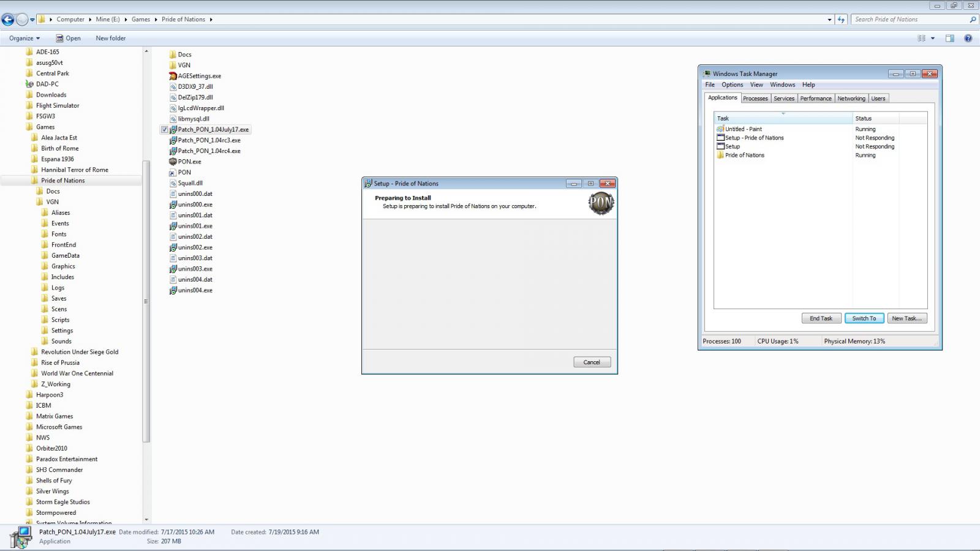Uncheck the Patch_PON_1.04July17.exe checkbox
This screenshot has height=551, width=980.
(x=164, y=130)
